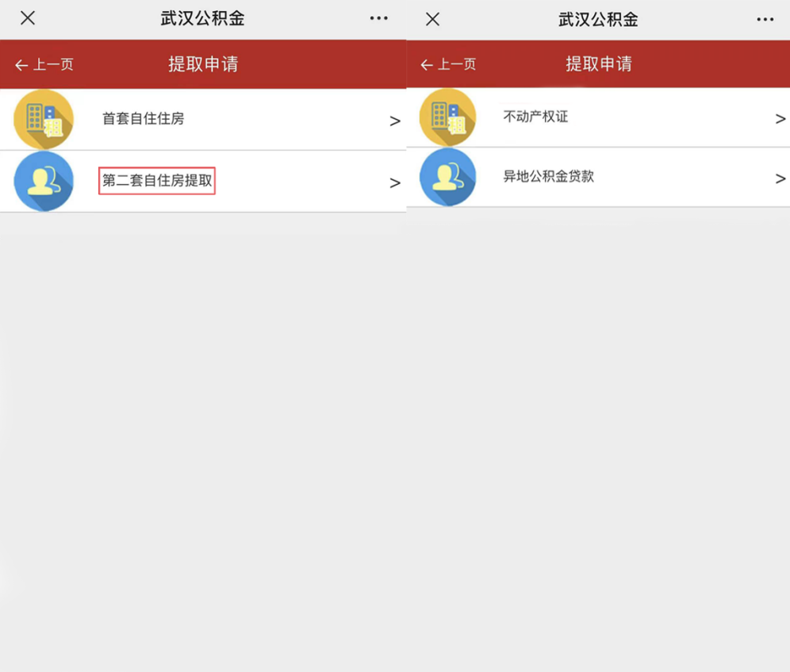790x672 pixels.
Task: Choose the 不动产权证 list item
Action: 535,117
